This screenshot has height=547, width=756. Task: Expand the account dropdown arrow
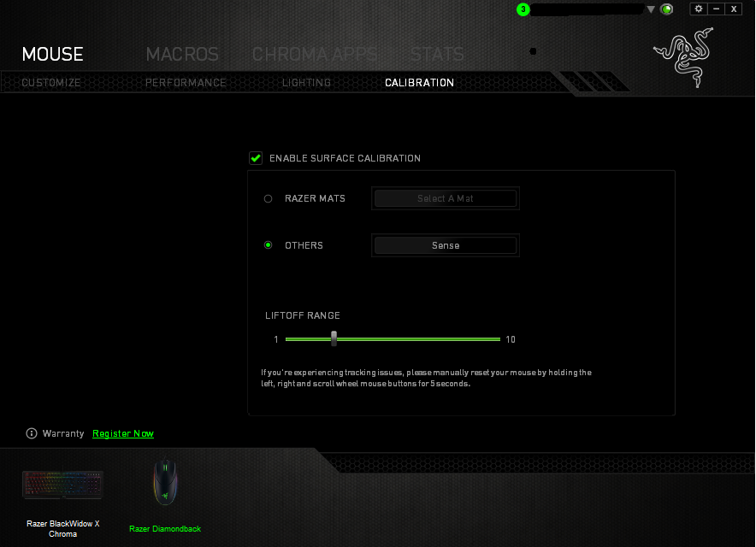pyautogui.click(x=651, y=9)
